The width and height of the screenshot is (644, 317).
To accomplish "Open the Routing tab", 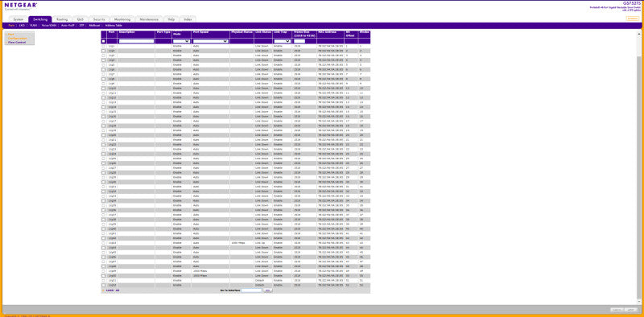I will 62,19.
